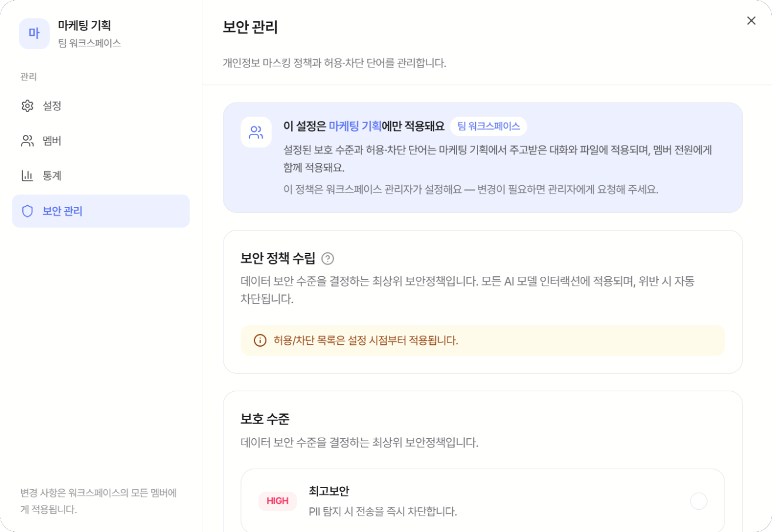The height and width of the screenshot is (532, 772).
Task: Open the 설정 menu item
Action: [x=101, y=106]
